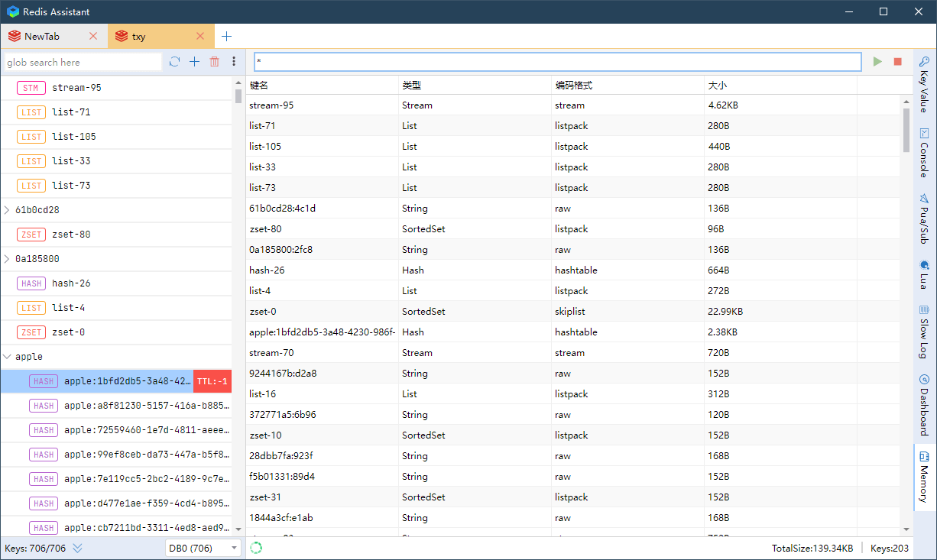Open a new connection tab with plus
Screen dimensions: 937x560
click(226, 36)
